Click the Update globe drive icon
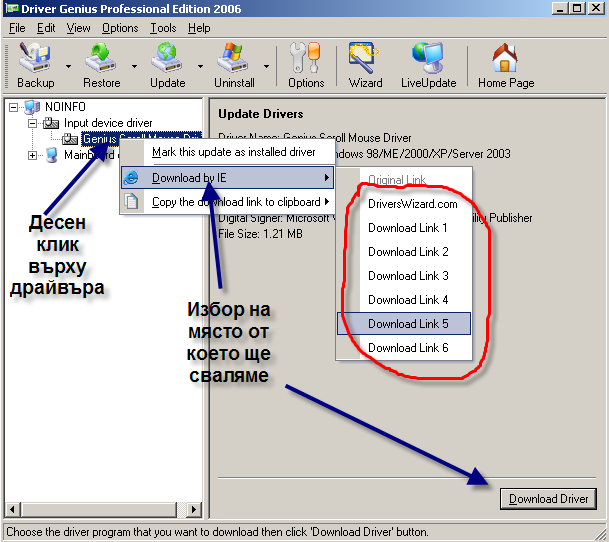This screenshot has width=609, height=542. point(167,58)
